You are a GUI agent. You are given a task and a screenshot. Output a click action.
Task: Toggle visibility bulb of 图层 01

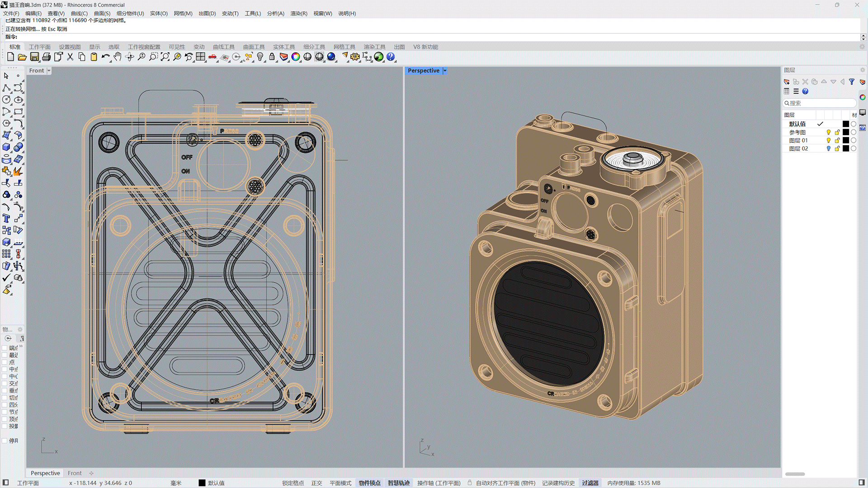[x=828, y=141]
